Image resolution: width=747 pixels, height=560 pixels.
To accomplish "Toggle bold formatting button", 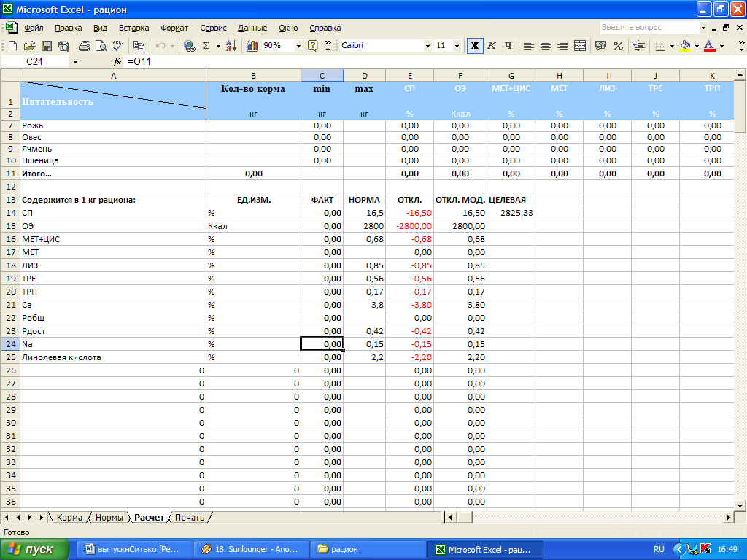I will (475, 45).
